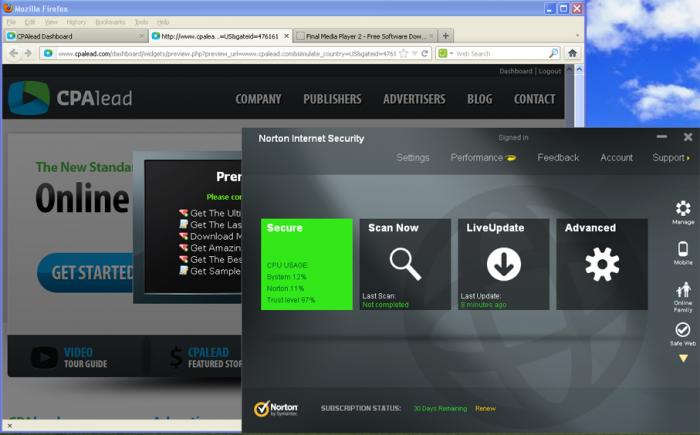Close the Firefox find bar X
The height and width of the screenshot is (435, 700).
point(9,426)
